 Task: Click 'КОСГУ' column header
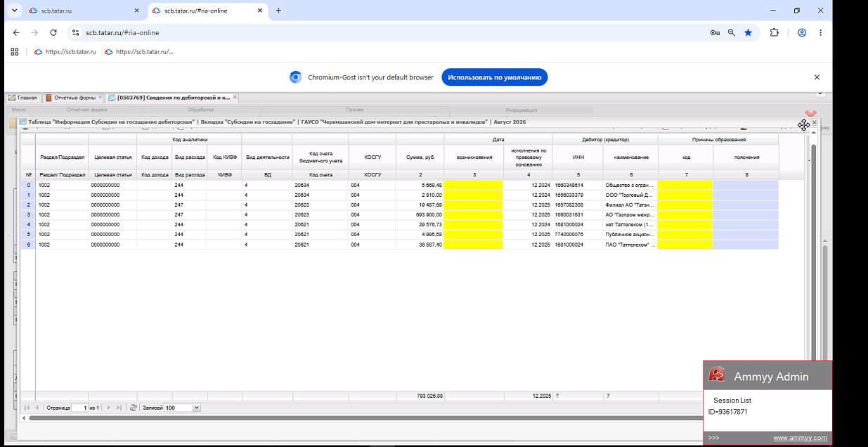(x=373, y=157)
